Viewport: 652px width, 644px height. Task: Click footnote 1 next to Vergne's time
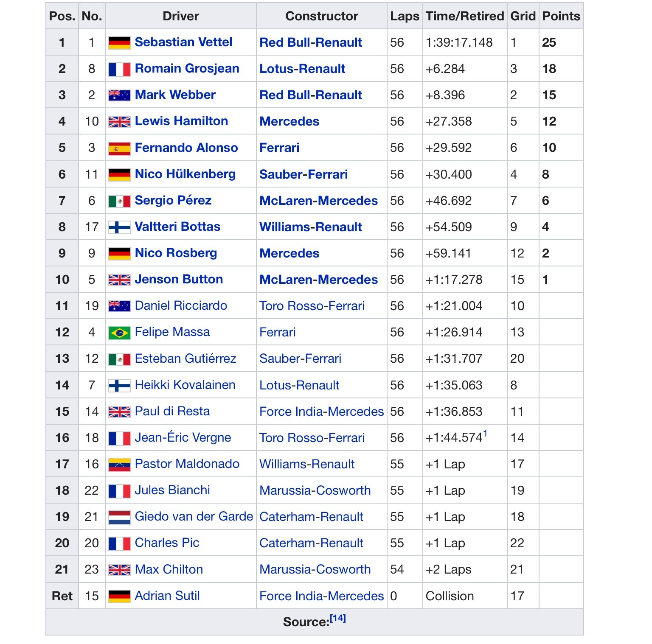point(485,433)
